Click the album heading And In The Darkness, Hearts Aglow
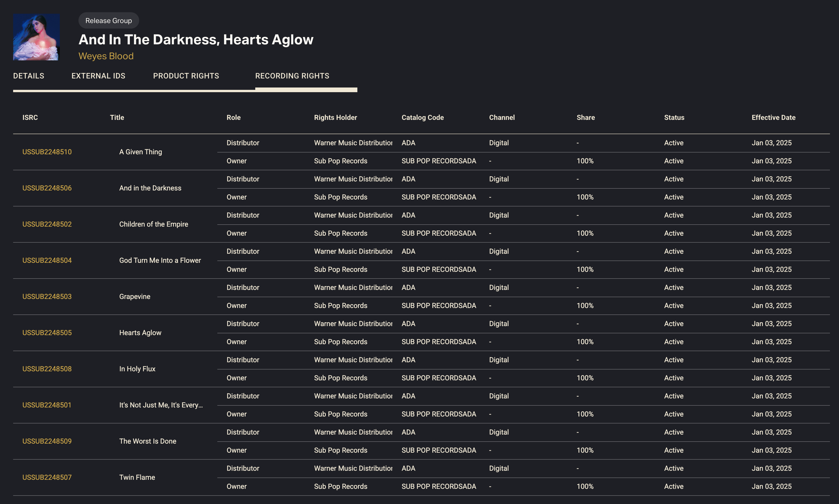This screenshot has height=504, width=839. (196, 40)
